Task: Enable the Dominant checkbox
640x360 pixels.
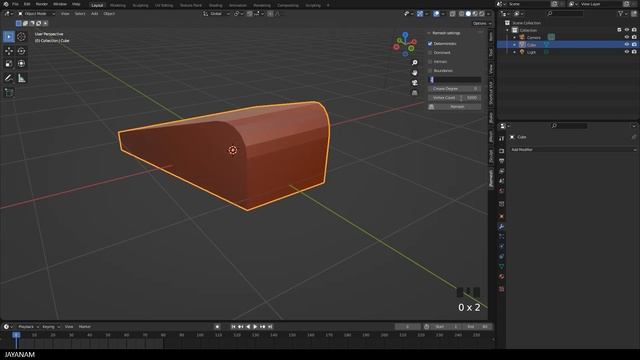Action: click(430, 53)
